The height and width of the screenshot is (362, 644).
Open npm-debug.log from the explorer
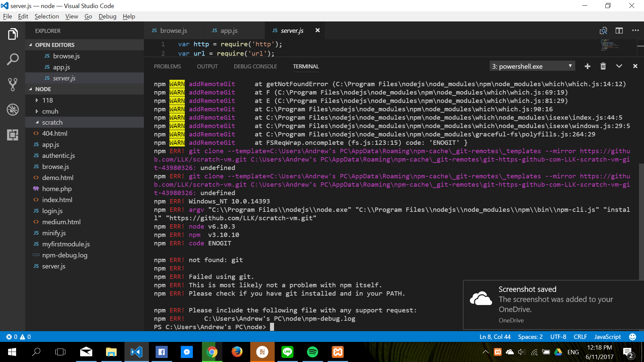click(x=64, y=255)
